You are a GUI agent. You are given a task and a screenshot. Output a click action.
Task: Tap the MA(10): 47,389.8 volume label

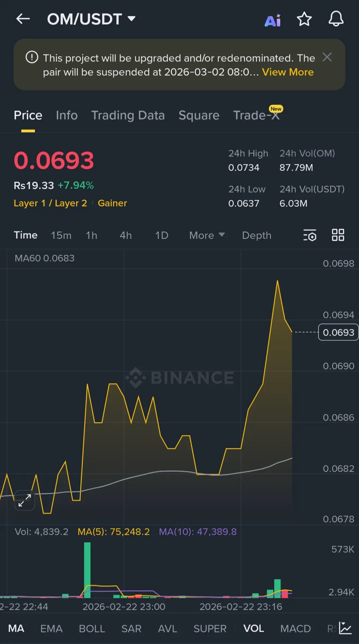coord(198,532)
